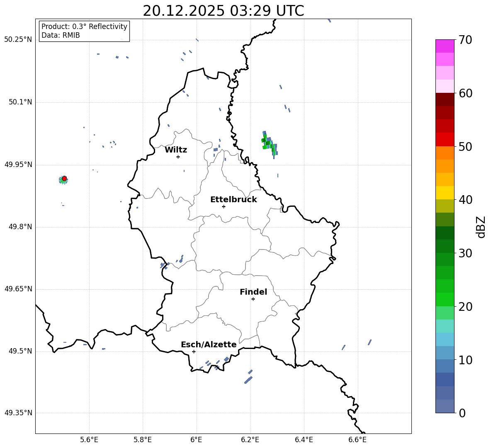Click the dark maroon colorbar swatch below 60

tap(445, 99)
